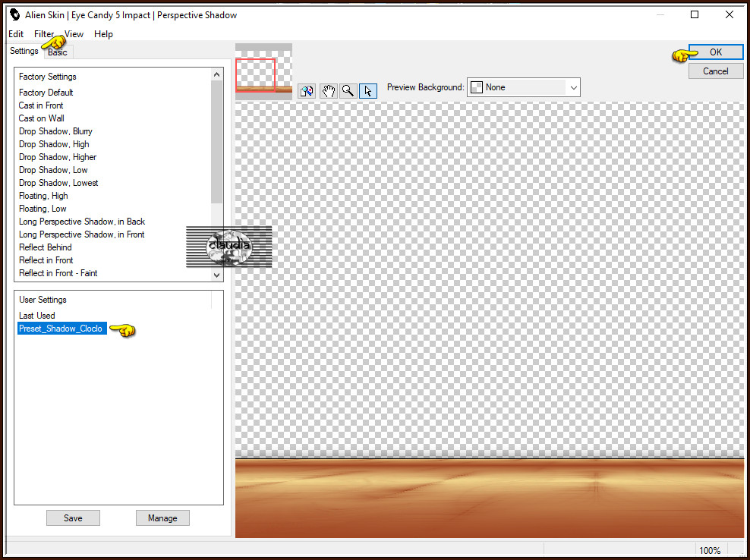Click the show original preview toggle icon
This screenshot has height=560, width=750.
click(307, 90)
